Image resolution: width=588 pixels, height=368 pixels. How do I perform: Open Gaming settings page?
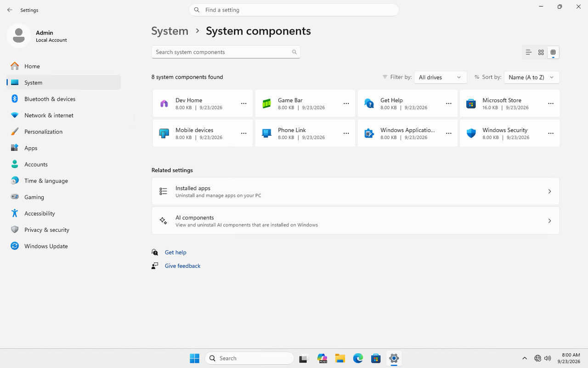(x=64, y=197)
